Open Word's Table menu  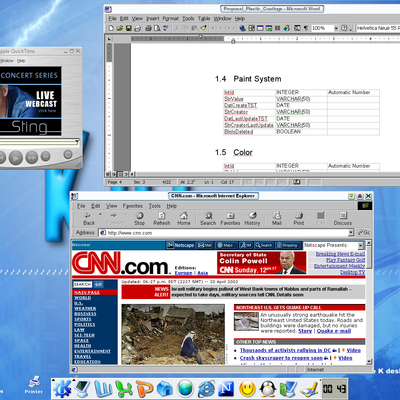[x=204, y=19]
